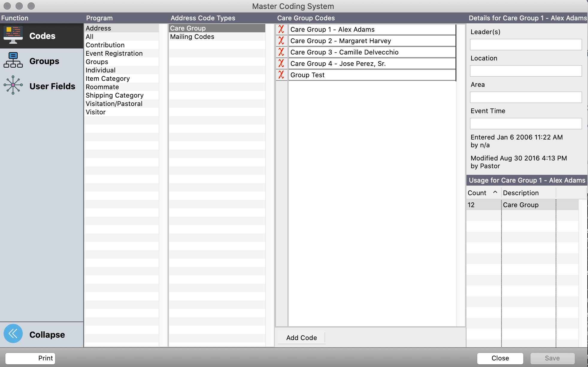Select the Care Group usage row
This screenshot has width=588, height=367.
click(521, 205)
